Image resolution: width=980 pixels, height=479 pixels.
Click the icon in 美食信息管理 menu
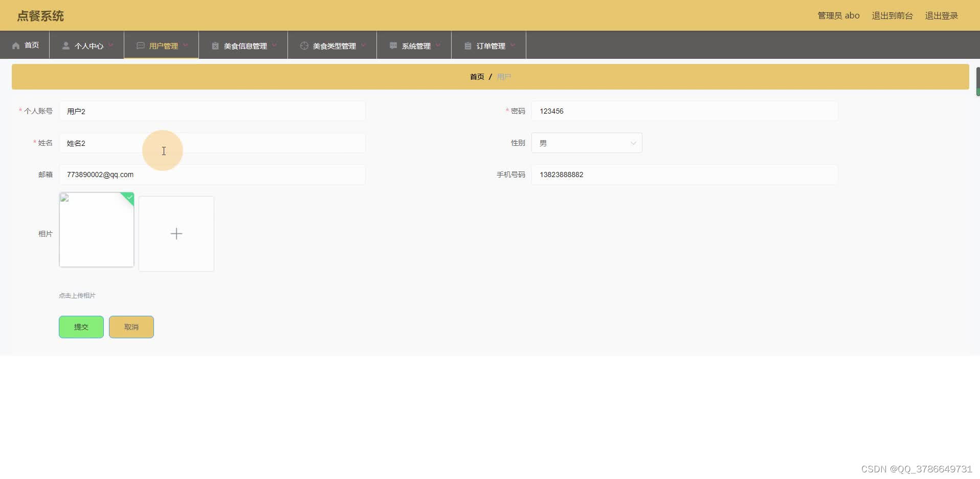pos(215,46)
